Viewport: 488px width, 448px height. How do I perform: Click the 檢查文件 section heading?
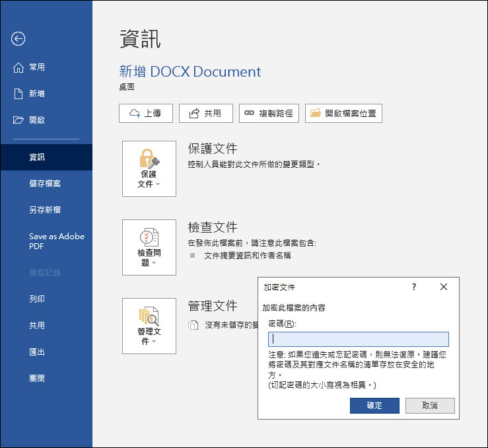213,227
